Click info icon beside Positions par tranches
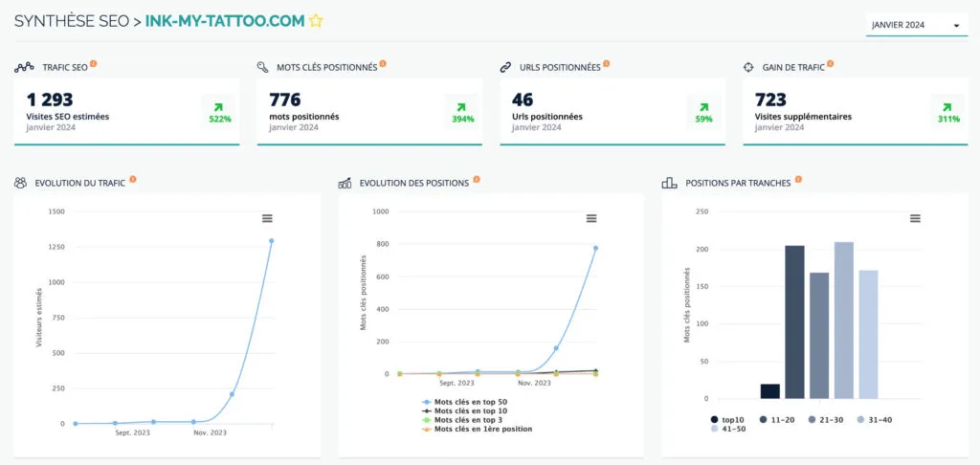 [x=797, y=179]
